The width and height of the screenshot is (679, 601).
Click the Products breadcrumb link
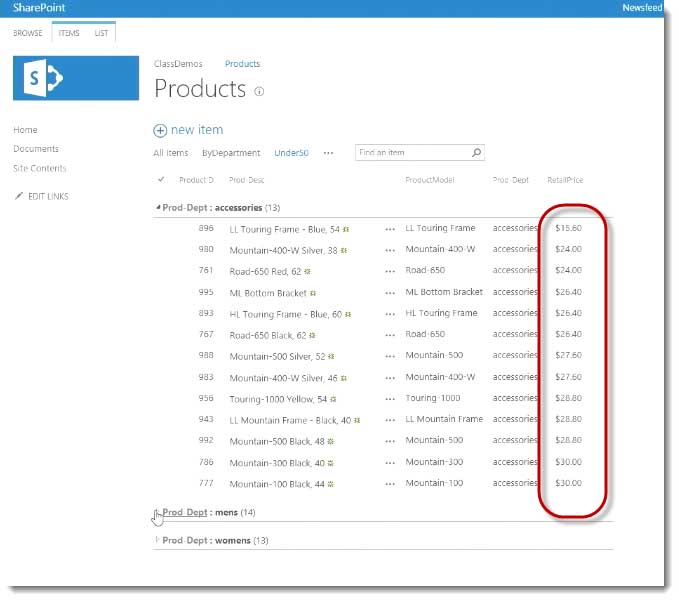(x=242, y=64)
